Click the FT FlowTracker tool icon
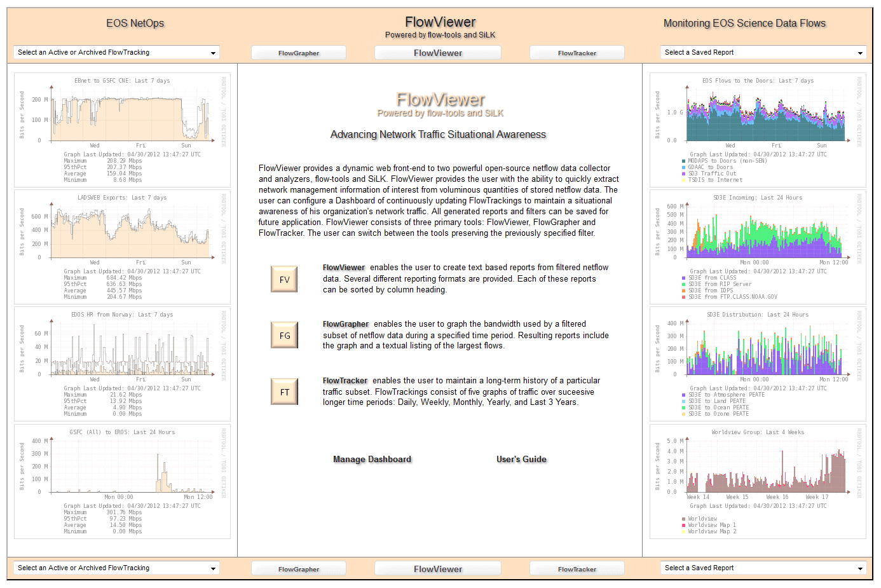 click(283, 392)
